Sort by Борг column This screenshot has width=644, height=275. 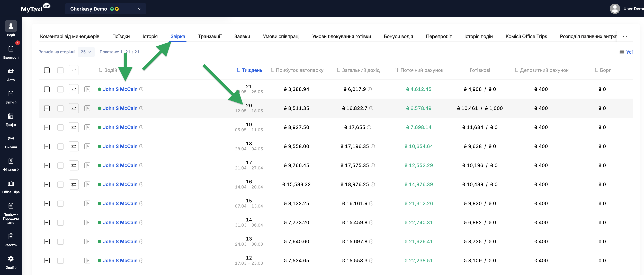[x=602, y=70]
